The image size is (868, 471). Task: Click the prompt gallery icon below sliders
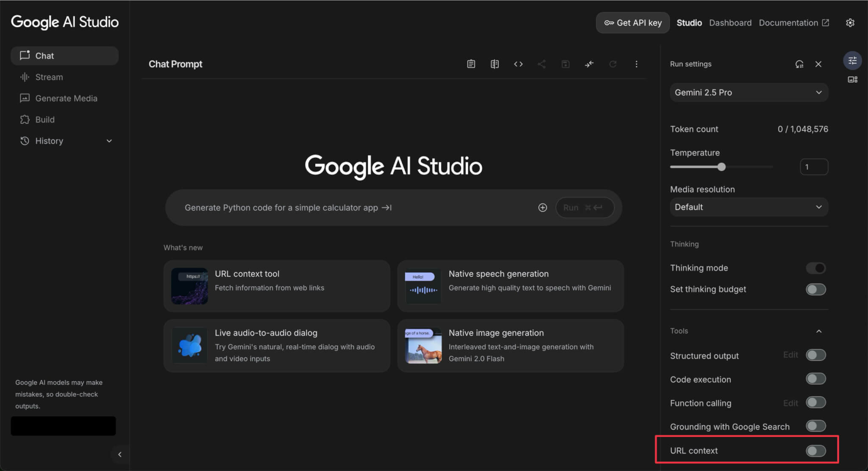(852, 80)
